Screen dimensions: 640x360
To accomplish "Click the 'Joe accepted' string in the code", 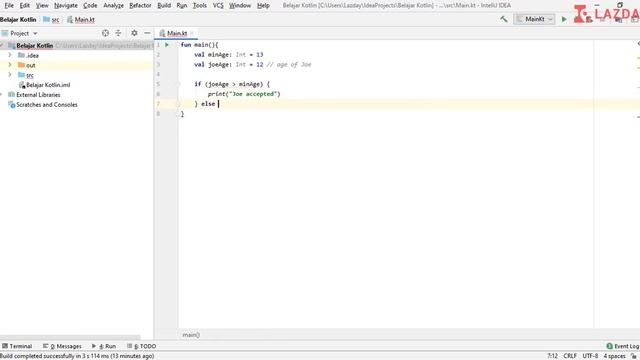I will point(253,94).
